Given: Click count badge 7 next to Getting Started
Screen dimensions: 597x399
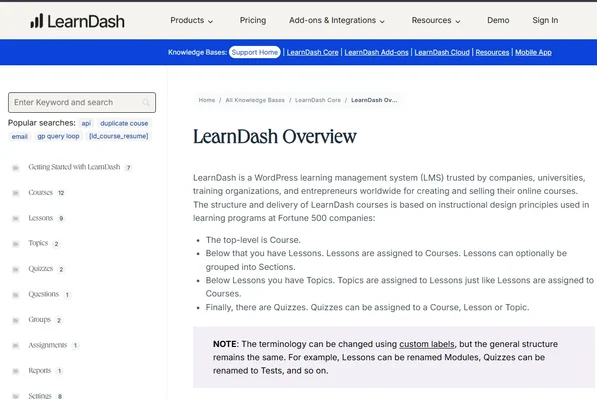Looking at the screenshot, I should 128,168.
